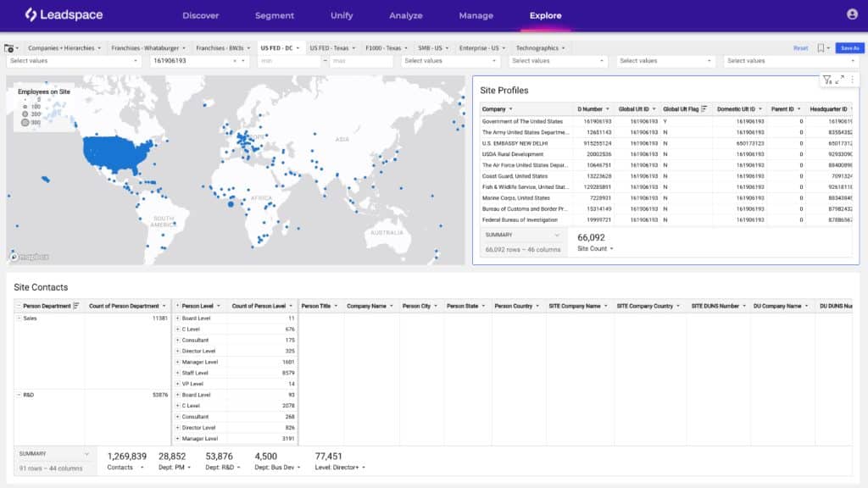Open the Person State column menu
The height and width of the screenshot is (488, 868).
click(x=483, y=306)
